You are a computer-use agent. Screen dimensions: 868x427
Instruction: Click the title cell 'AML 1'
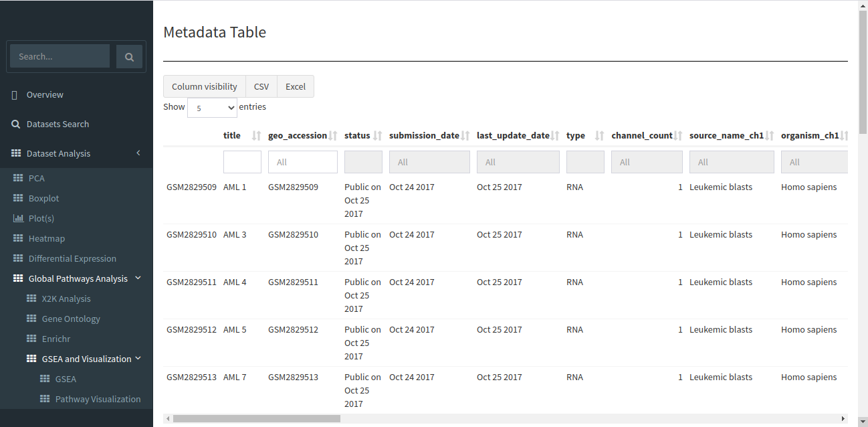pyautogui.click(x=235, y=187)
